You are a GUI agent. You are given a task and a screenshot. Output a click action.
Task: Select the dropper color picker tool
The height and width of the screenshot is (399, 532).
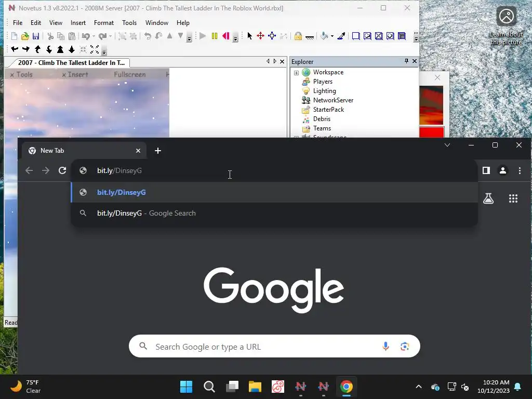(x=341, y=36)
